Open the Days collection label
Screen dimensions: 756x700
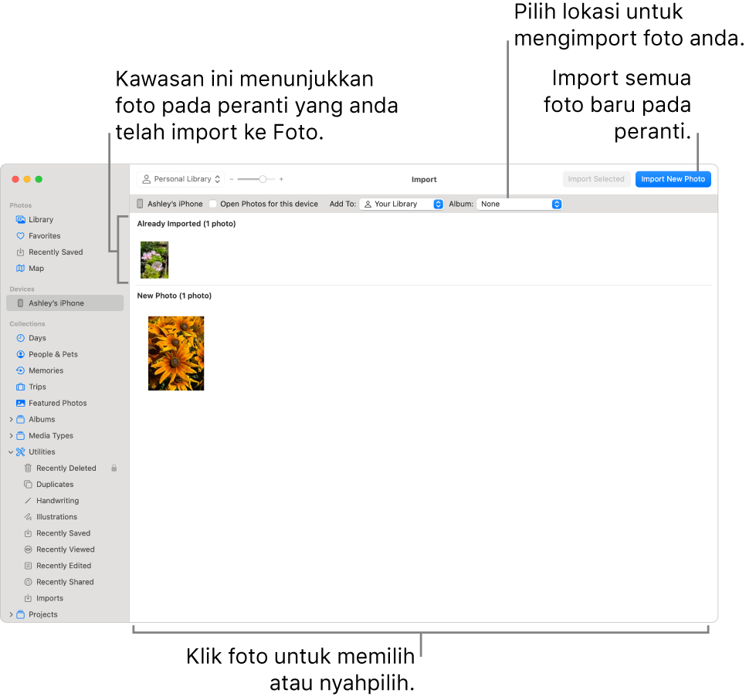[x=37, y=338]
